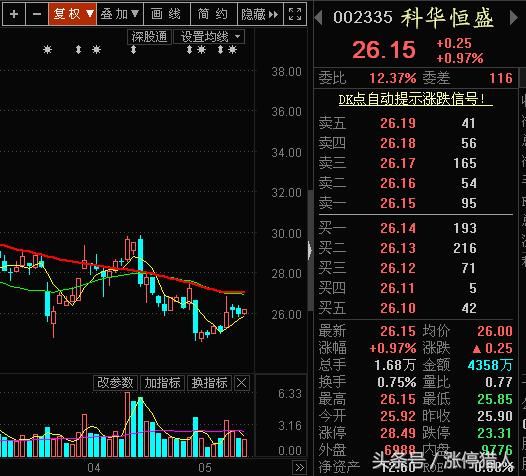Click 总手 value 1.68万
The height and width of the screenshot is (476, 526).
point(395,365)
